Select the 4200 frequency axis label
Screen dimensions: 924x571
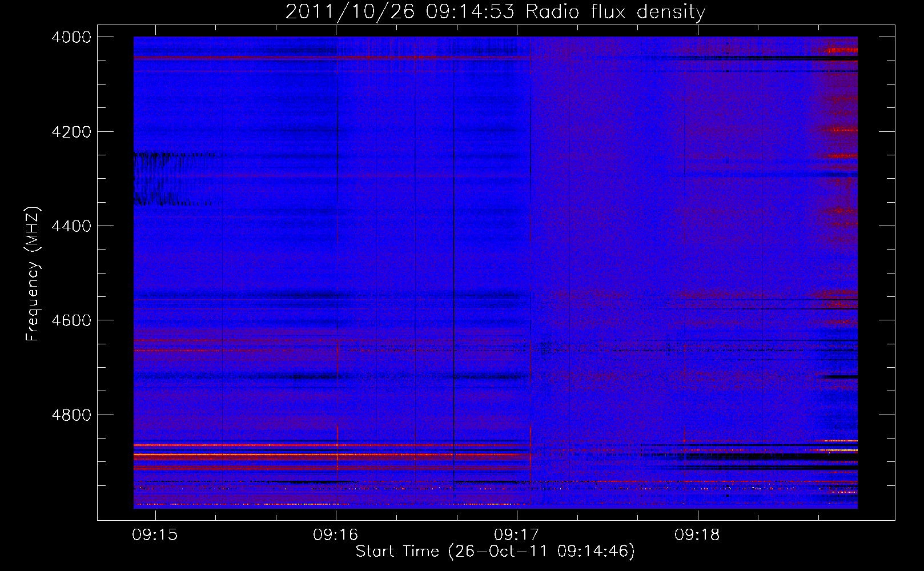(x=71, y=132)
